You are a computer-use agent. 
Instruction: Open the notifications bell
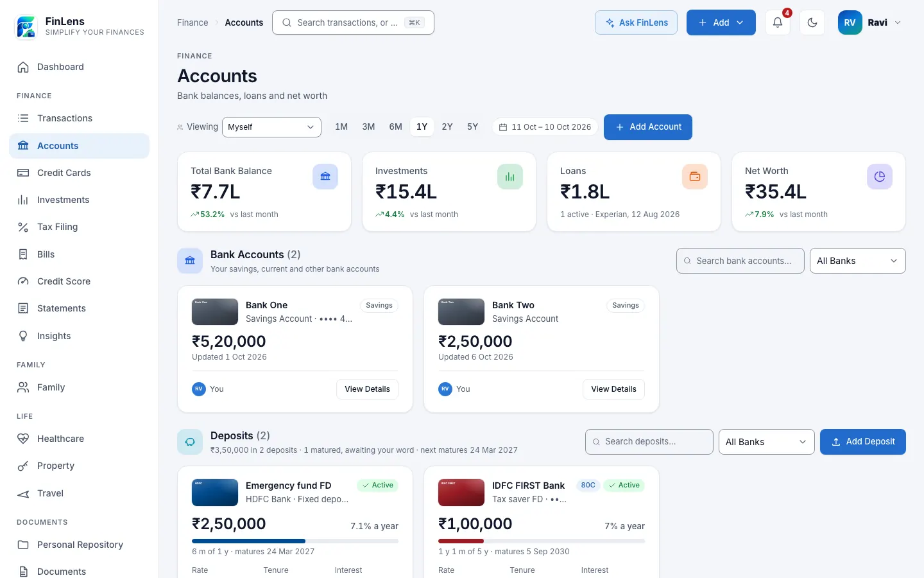pyautogui.click(x=777, y=22)
